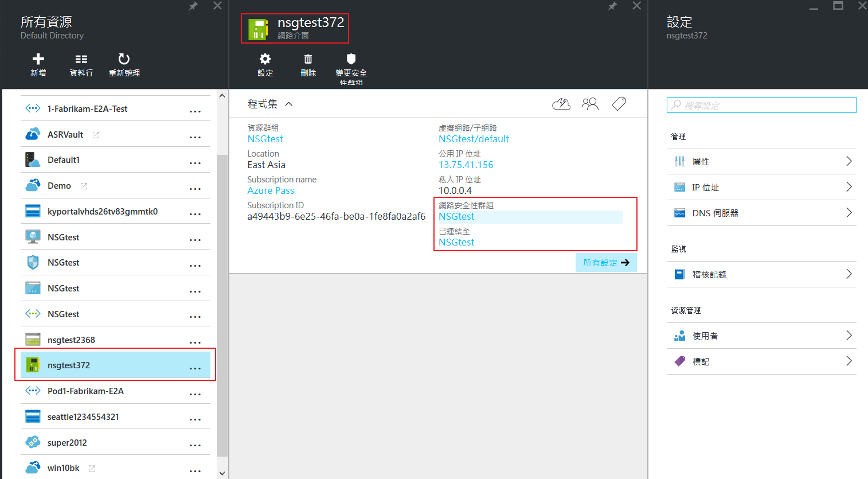Click resource list scrollbar up arrow
This screenshot has height=479, width=868.
click(222, 96)
